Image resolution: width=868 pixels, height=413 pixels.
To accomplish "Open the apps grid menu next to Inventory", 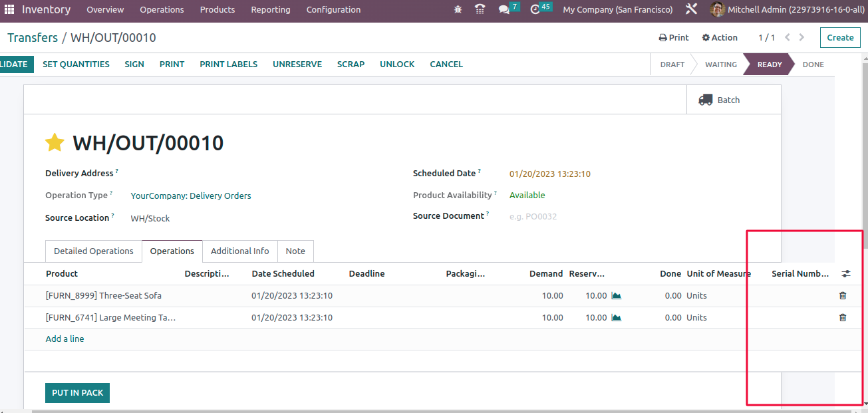I will [x=9, y=9].
